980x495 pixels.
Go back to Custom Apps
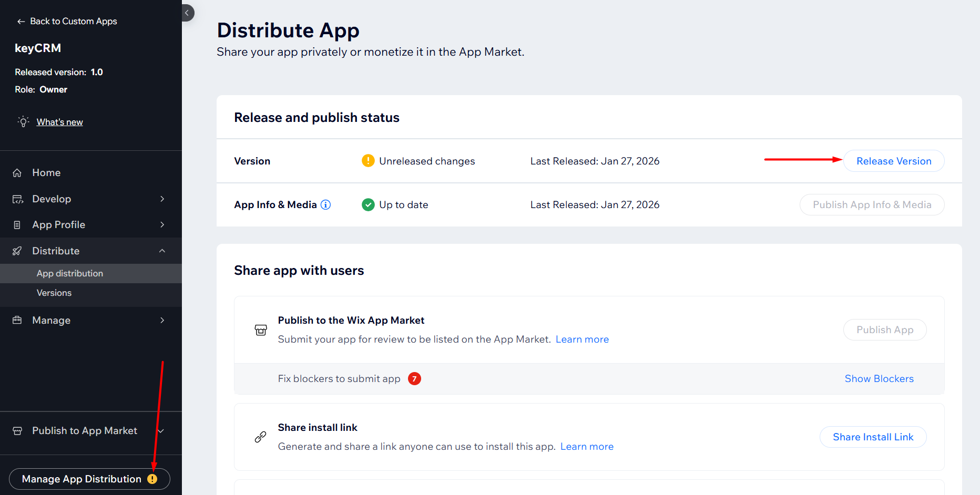click(x=67, y=22)
